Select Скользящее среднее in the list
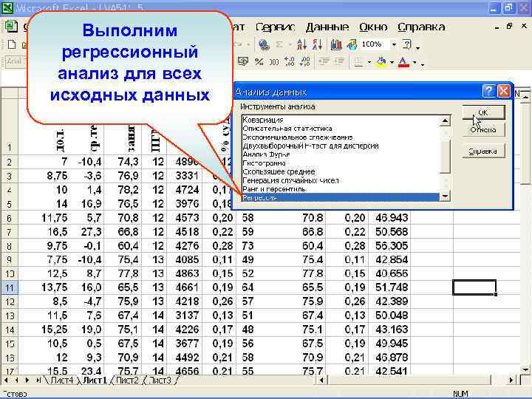This screenshot has height=399, width=532. pos(340,171)
